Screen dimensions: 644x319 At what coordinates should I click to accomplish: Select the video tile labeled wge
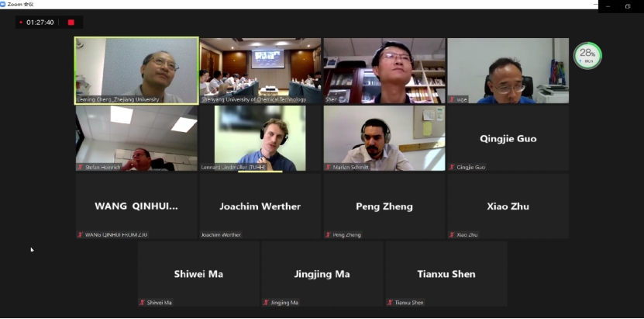coord(508,71)
